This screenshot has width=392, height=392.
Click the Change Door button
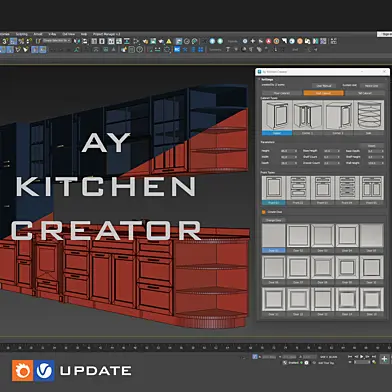[x=273, y=220]
